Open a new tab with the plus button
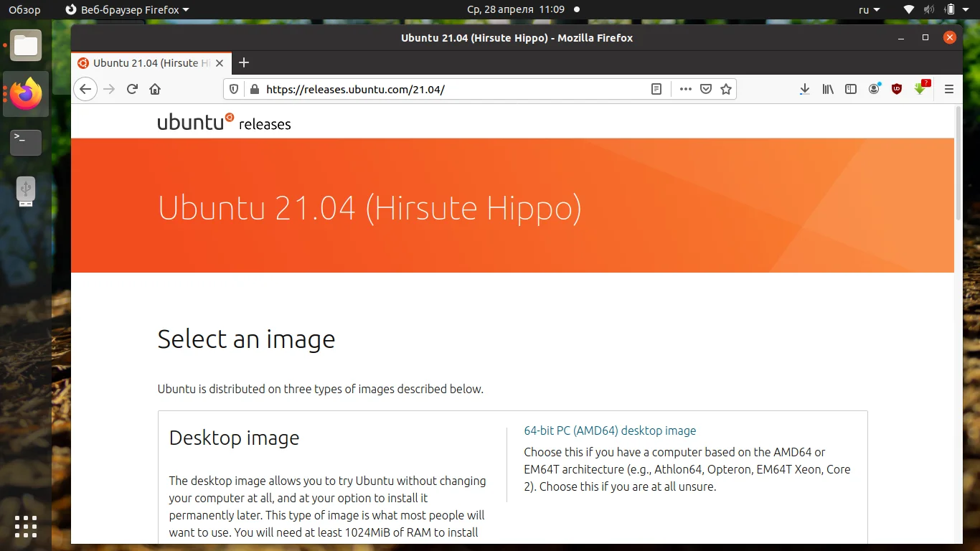 pos(244,62)
